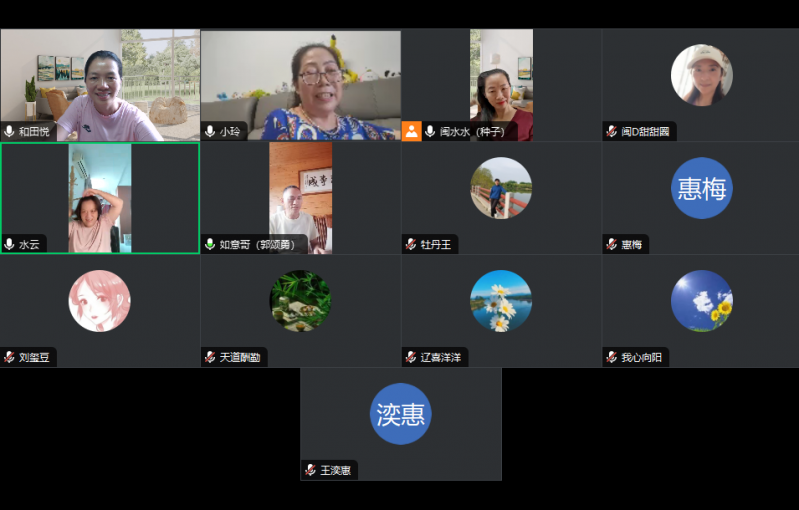Click the daisy flower avatar of 辽喜洋洋
The height and width of the screenshot is (510, 799).
(501, 301)
